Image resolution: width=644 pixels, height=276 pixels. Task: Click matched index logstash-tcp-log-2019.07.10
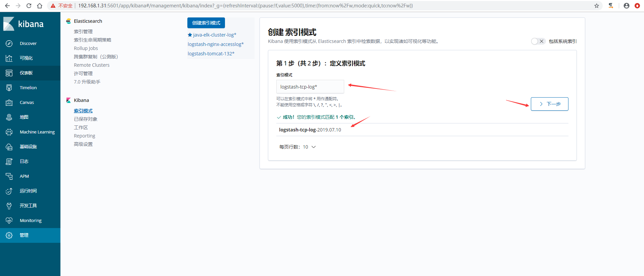pyautogui.click(x=310, y=130)
